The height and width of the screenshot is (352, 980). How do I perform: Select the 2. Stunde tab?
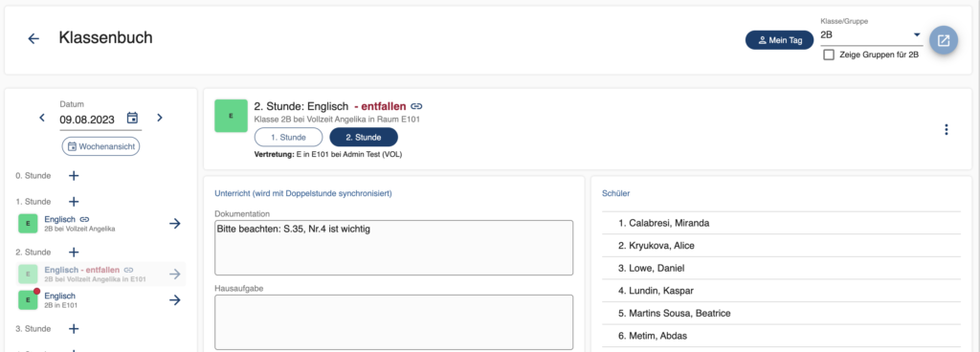pos(363,137)
